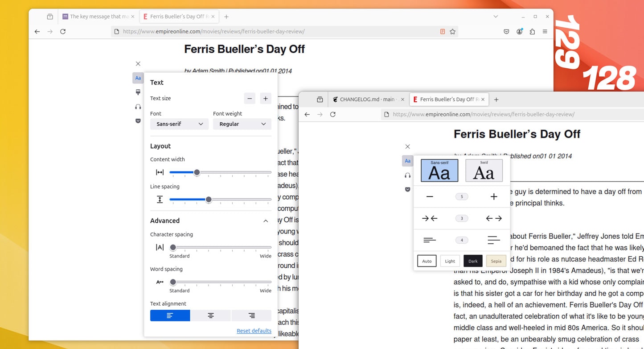Image resolution: width=644 pixels, height=349 pixels.
Task: Choose Serif Aa font option
Action: [x=484, y=170]
